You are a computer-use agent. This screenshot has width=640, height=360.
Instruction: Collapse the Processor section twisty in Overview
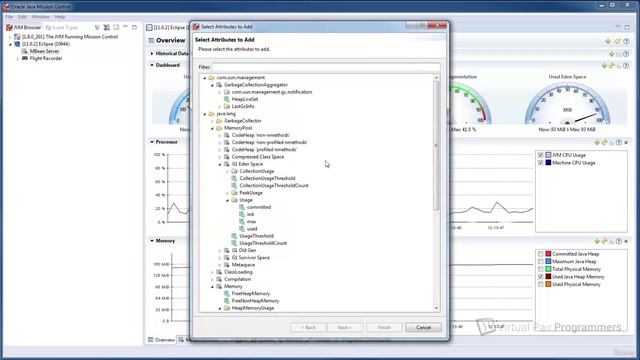tap(152, 142)
